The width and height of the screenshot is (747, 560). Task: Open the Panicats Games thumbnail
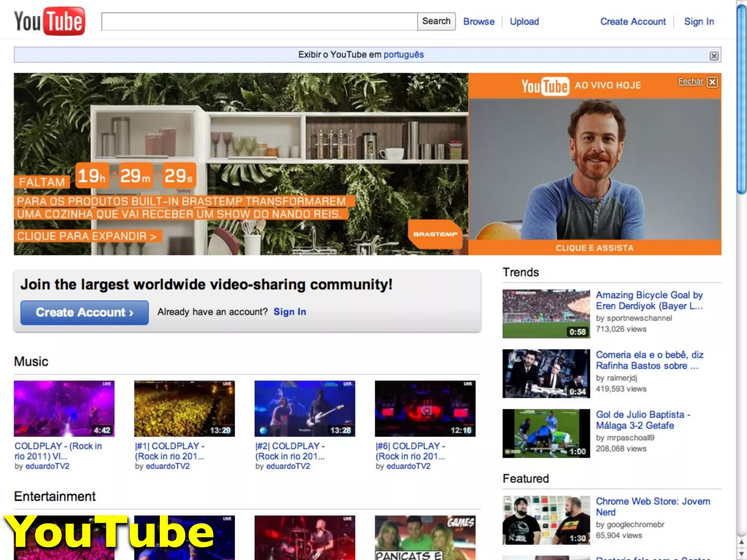point(425,538)
